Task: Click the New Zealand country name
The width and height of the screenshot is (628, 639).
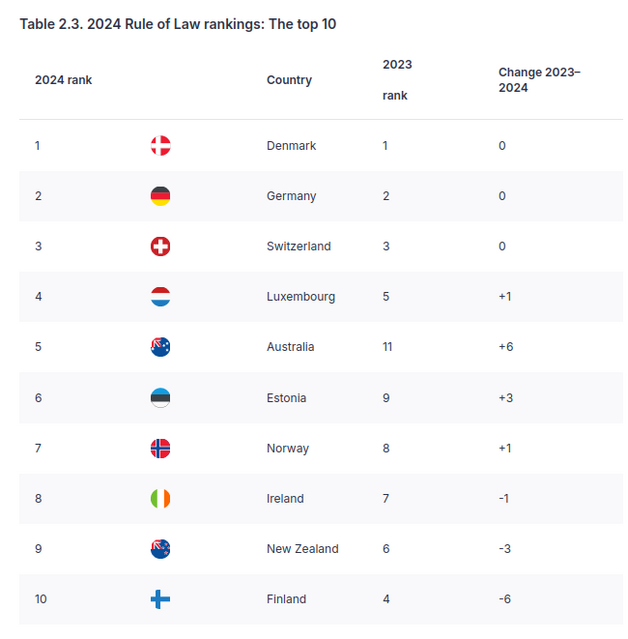Action: point(302,549)
